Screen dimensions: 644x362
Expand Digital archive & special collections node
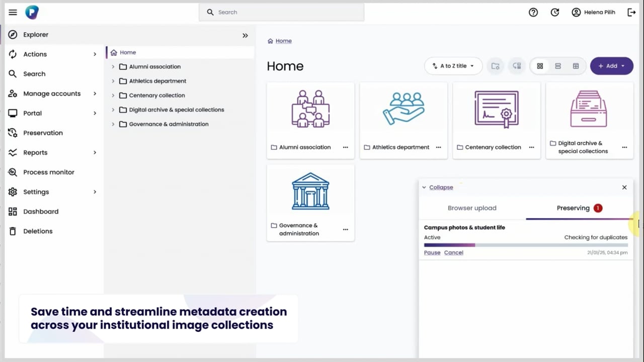point(113,110)
